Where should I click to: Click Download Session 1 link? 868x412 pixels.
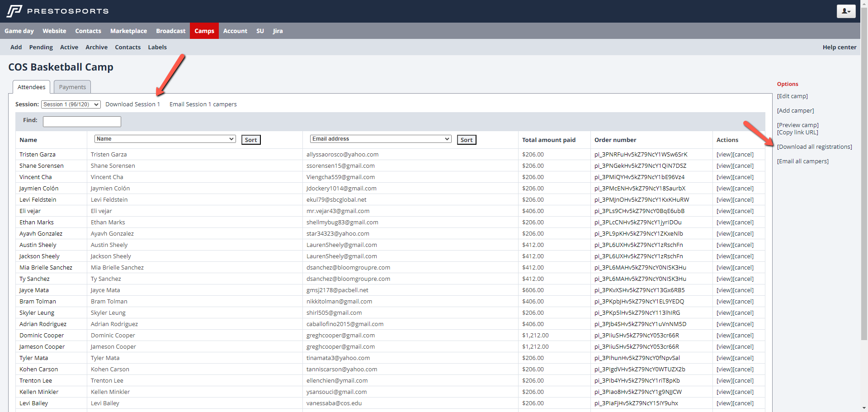132,104
